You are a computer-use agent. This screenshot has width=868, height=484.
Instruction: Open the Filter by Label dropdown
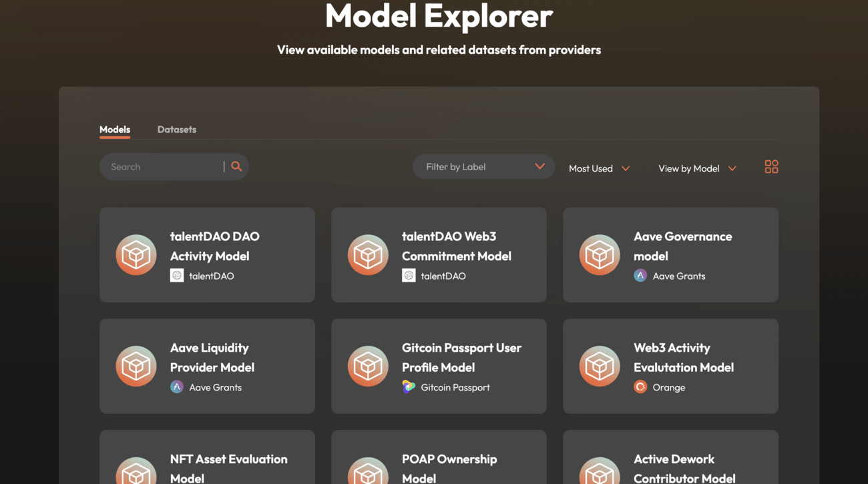[483, 167]
